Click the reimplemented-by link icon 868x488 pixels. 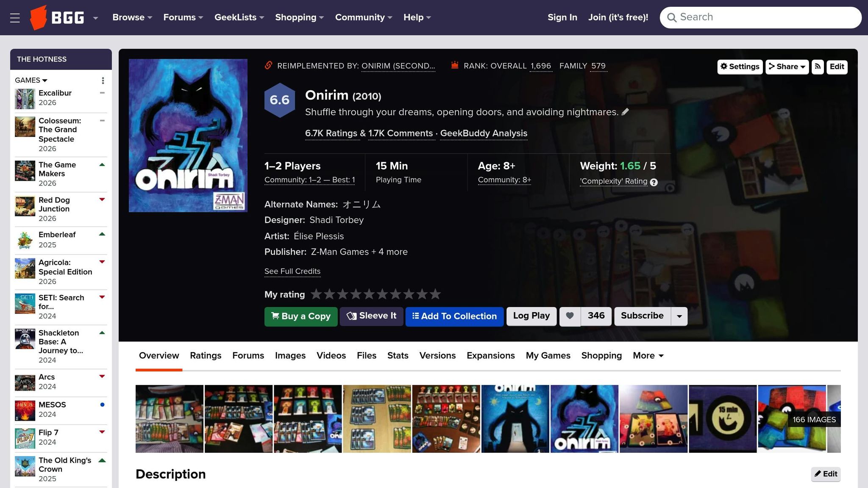(x=268, y=65)
